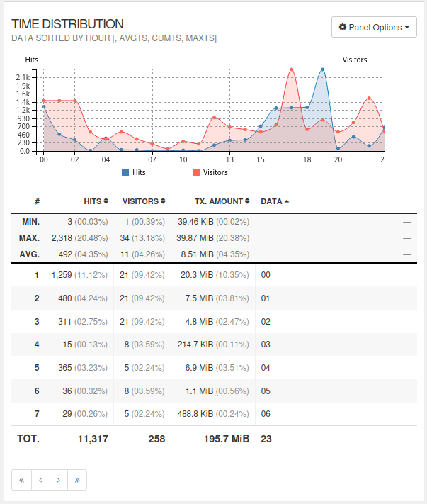The image size is (427, 504).
Task: Toggle Visitors series in chart legend
Action: click(215, 172)
